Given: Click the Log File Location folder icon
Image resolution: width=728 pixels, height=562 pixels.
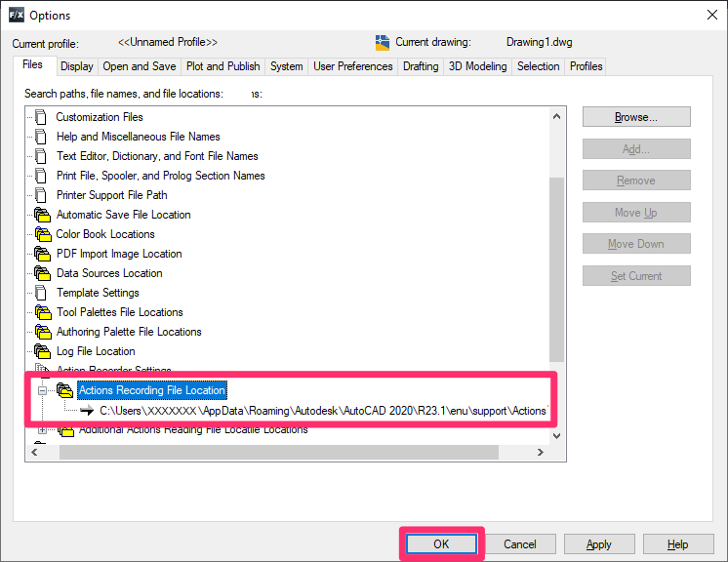Looking at the screenshot, I should point(42,351).
